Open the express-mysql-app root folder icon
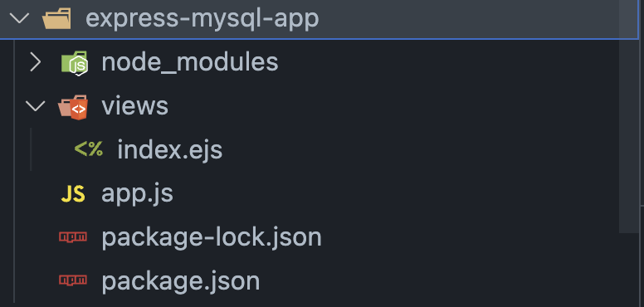The image size is (644, 307). click(56, 19)
